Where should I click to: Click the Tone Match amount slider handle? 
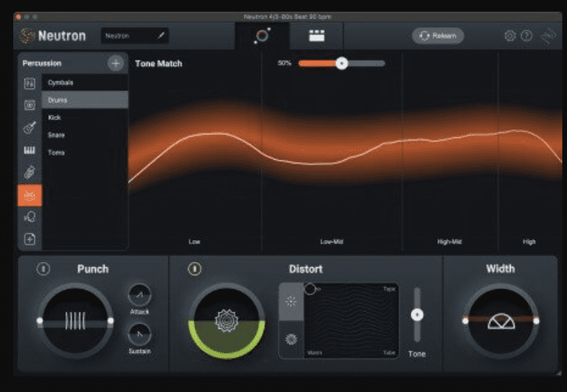coord(342,64)
